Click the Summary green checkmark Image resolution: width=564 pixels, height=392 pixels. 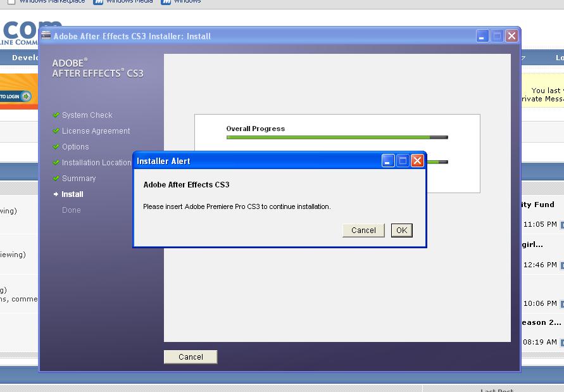tap(56, 178)
